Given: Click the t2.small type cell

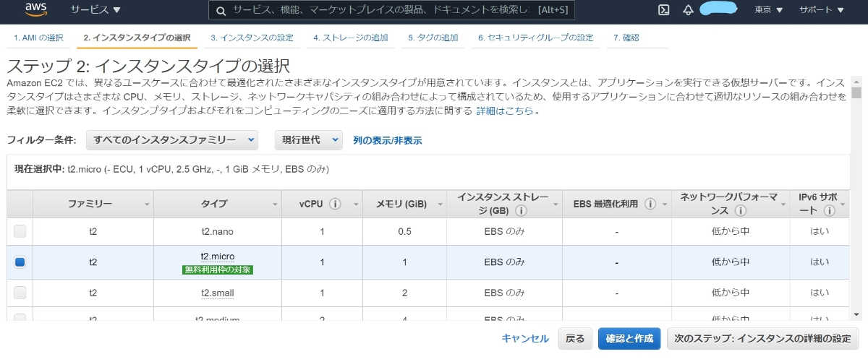Looking at the screenshot, I should (x=218, y=293).
